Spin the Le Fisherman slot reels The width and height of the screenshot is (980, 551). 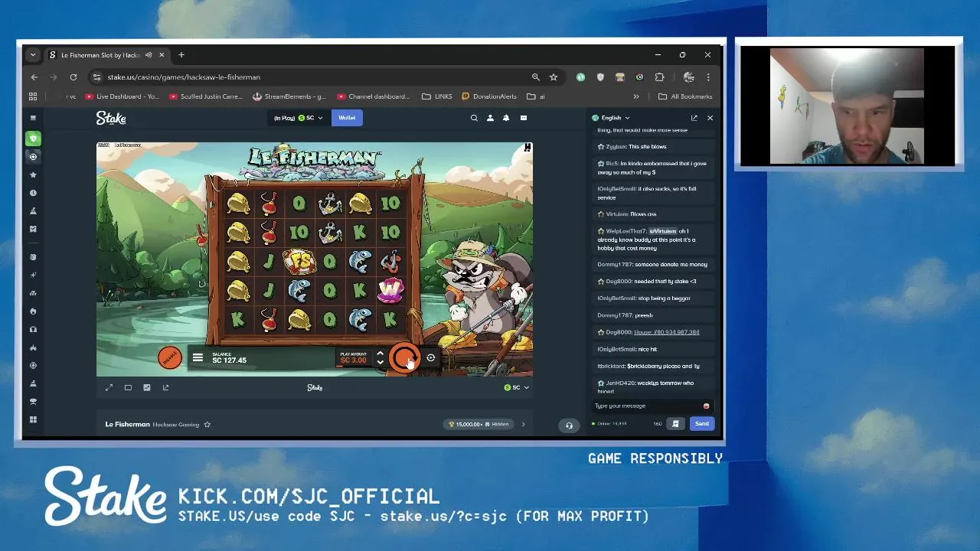[x=403, y=357]
